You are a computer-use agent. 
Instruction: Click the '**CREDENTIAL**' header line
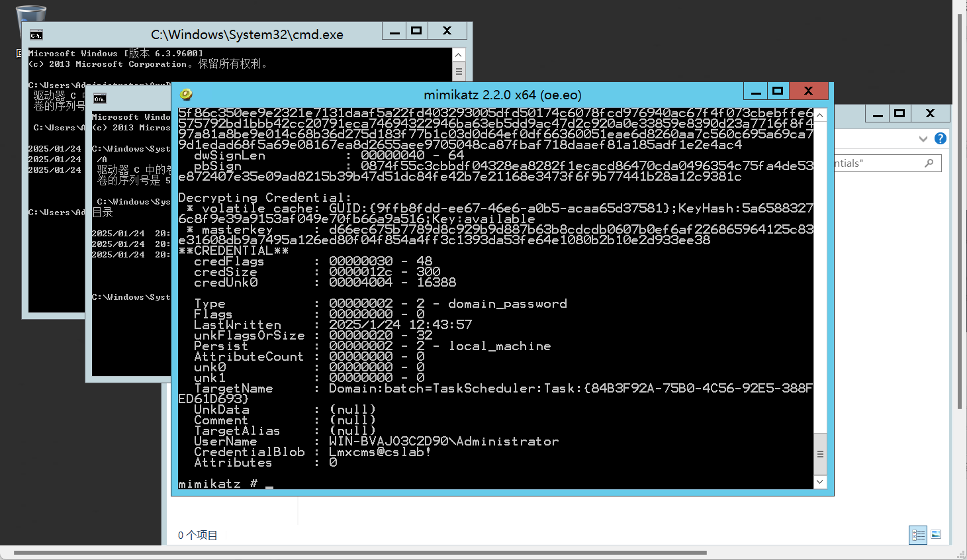pos(234,251)
